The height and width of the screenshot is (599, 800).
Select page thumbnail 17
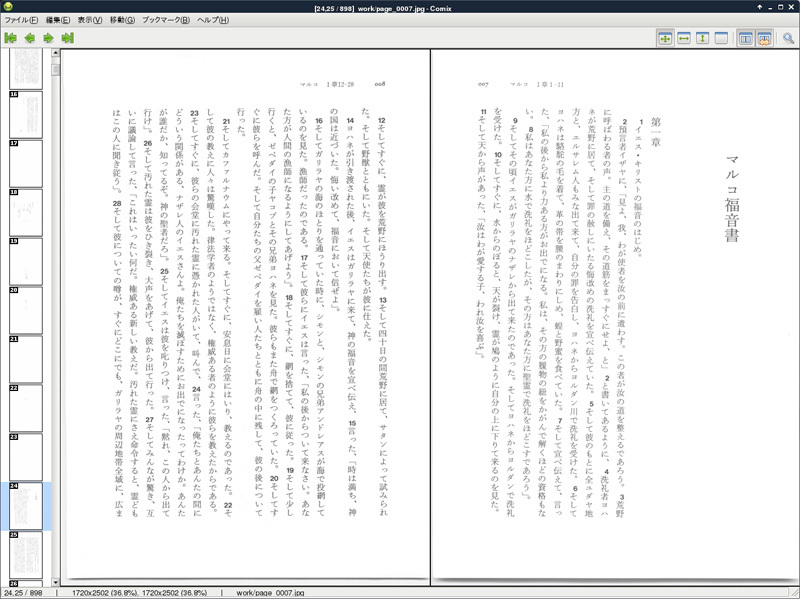click(26, 164)
